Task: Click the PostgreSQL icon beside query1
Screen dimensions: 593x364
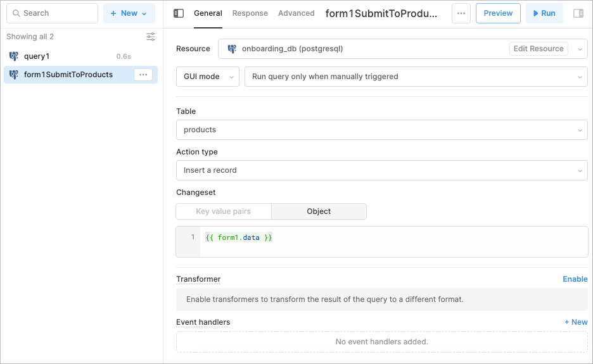Action: [13, 56]
